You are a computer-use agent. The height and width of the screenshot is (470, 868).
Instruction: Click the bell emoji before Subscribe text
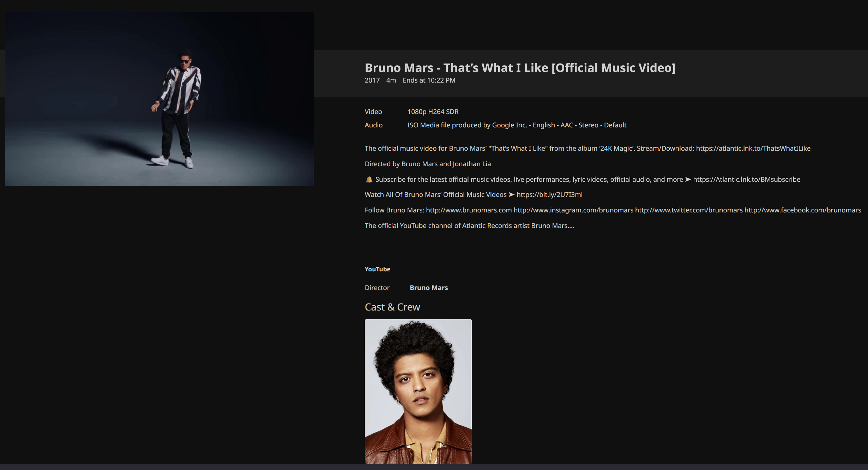point(369,179)
